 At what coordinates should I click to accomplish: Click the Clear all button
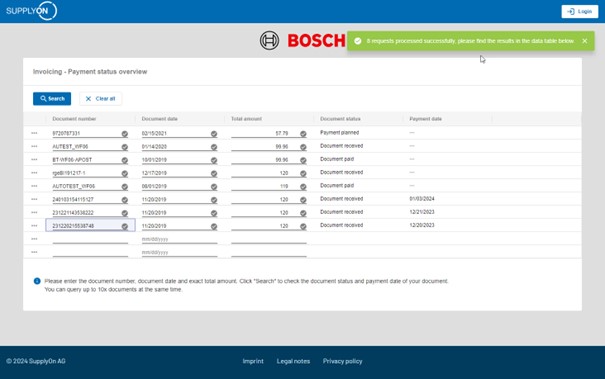tap(100, 99)
